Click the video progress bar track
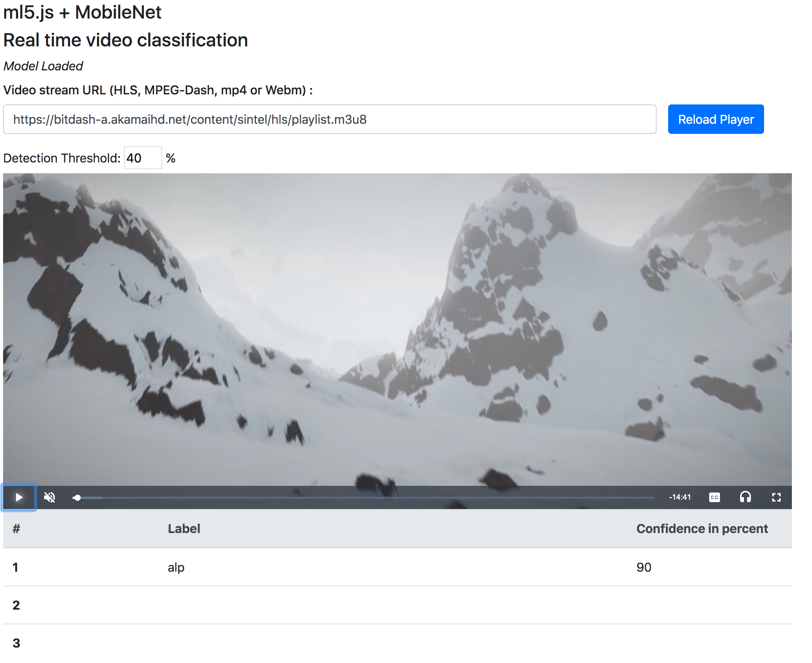The image size is (812, 663). [363, 498]
